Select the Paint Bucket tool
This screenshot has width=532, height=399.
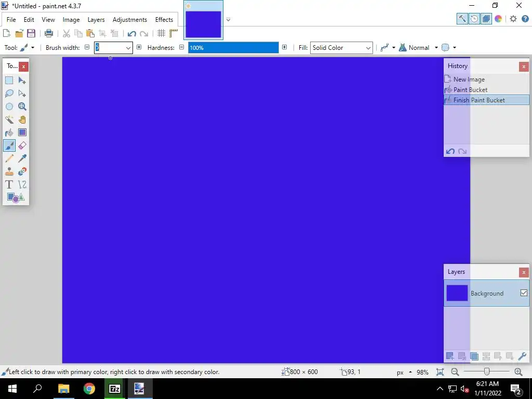point(9,132)
